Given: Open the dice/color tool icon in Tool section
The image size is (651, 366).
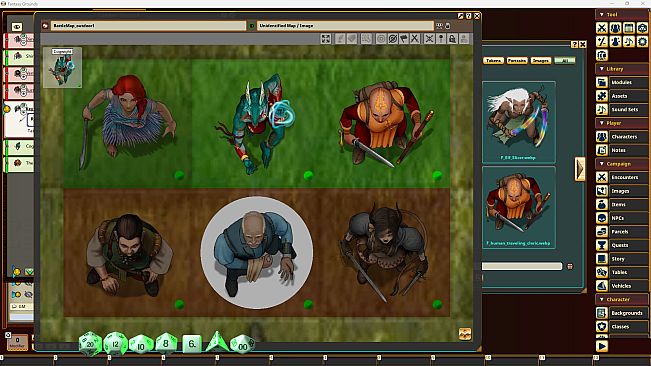Looking at the screenshot, I should click(x=642, y=28).
